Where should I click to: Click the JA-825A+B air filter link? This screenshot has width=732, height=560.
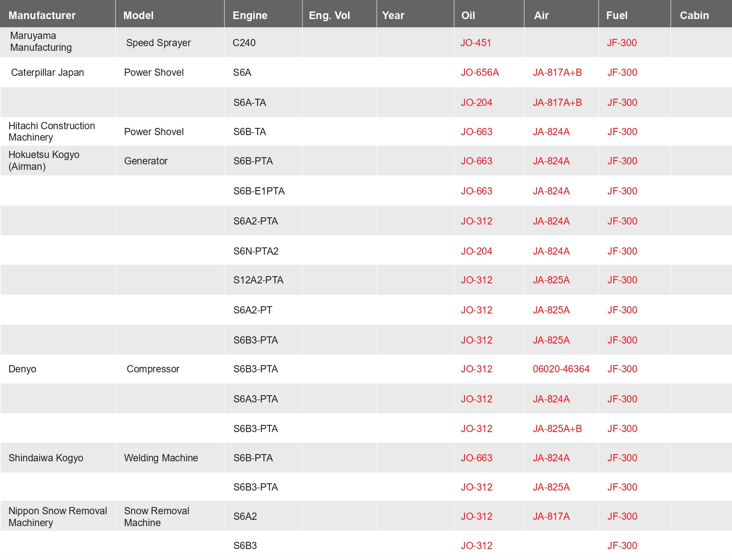click(557, 429)
